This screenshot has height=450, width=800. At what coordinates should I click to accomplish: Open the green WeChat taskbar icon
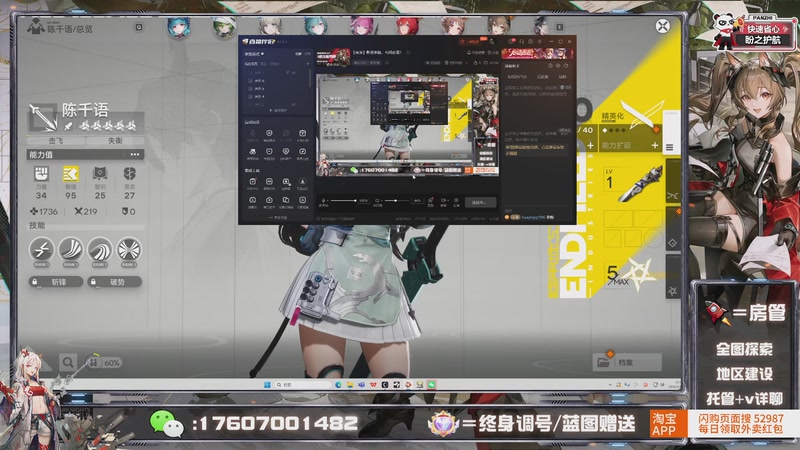(432, 385)
